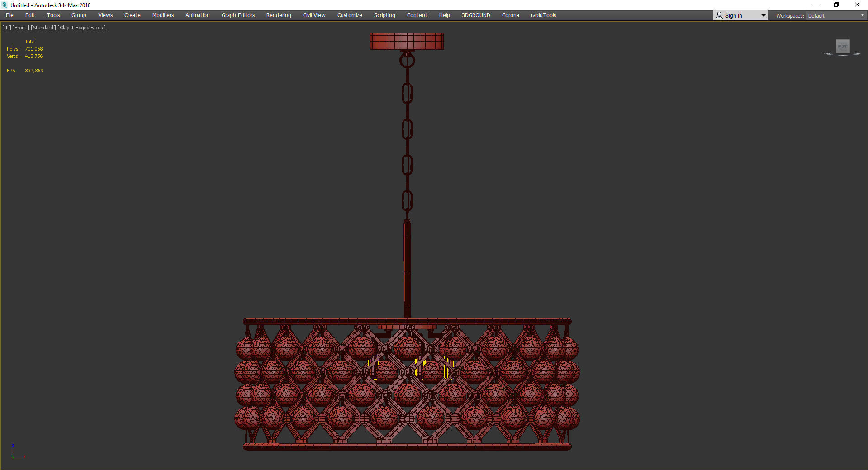The width and height of the screenshot is (868, 470).
Task: Click the Front face of the ViewCube
Action: [843, 46]
